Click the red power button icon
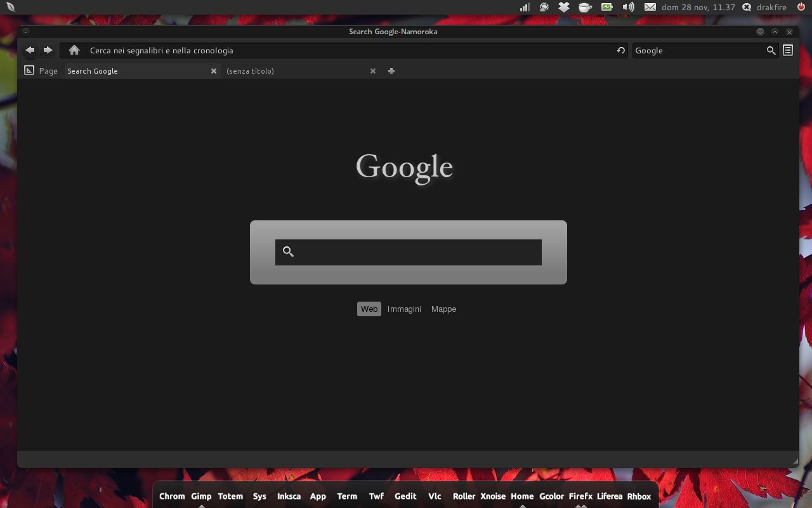The height and width of the screenshot is (508, 812). (x=801, y=7)
